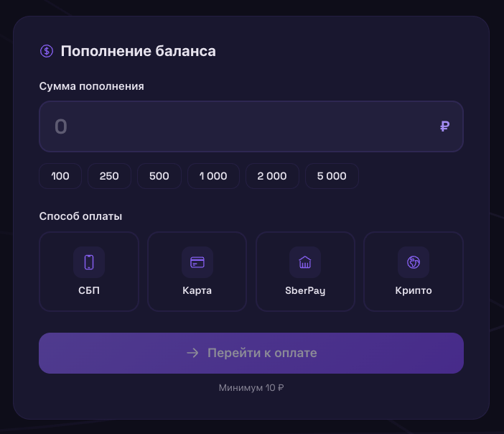Set the amount to 500 via preset
Screen dimensions: 504x434
pyautogui.click(x=159, y=176)
